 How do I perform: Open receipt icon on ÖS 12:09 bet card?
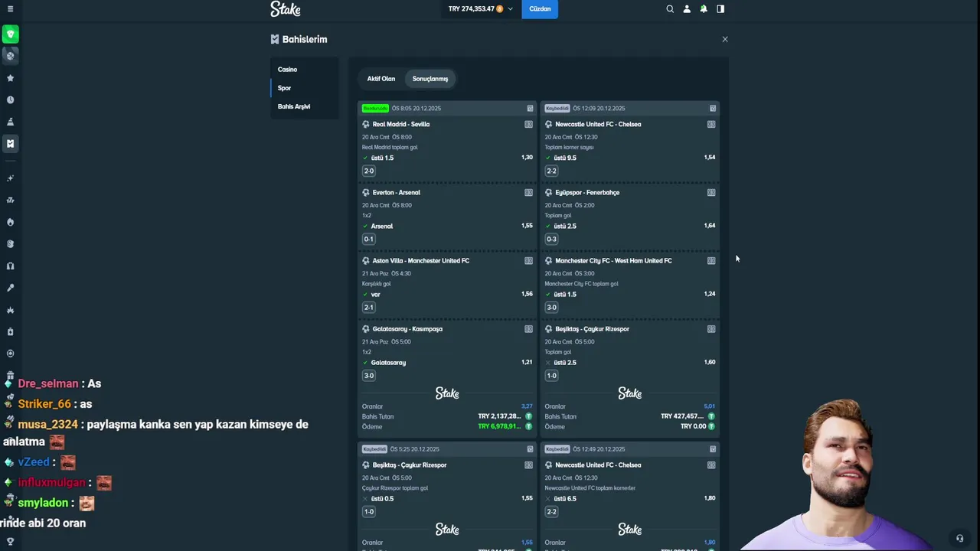pos(713,109)
